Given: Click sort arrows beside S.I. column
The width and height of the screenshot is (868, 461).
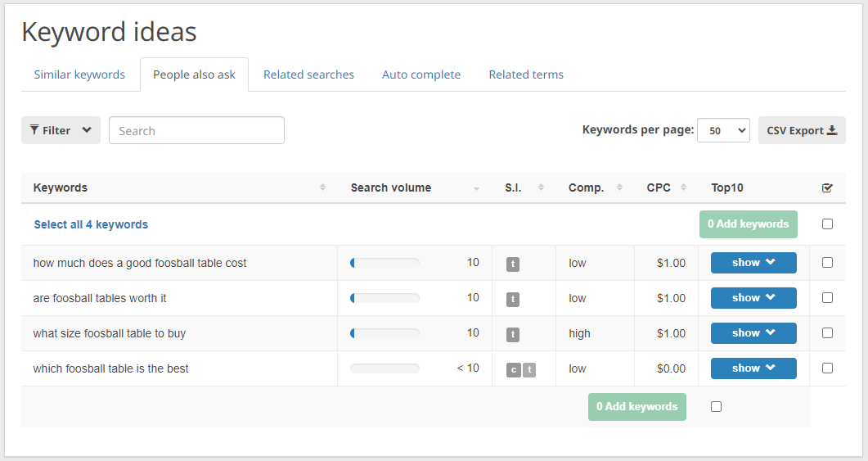Looking at the screenshot, I should pyautogui.click(x=541, y=188).
